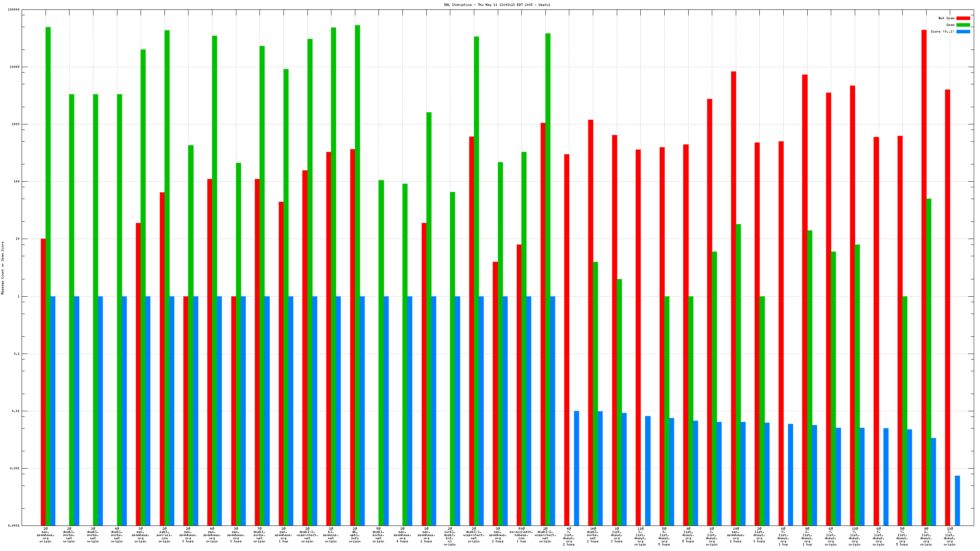Select the psbl.surriel.com origin axis label
Screen dimensions: 980x551
pyautogui.click(x=165, y=535)
